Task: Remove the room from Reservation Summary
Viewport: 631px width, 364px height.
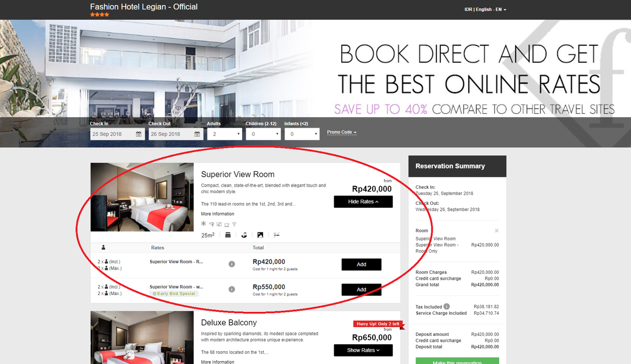Action: [496, 231]
